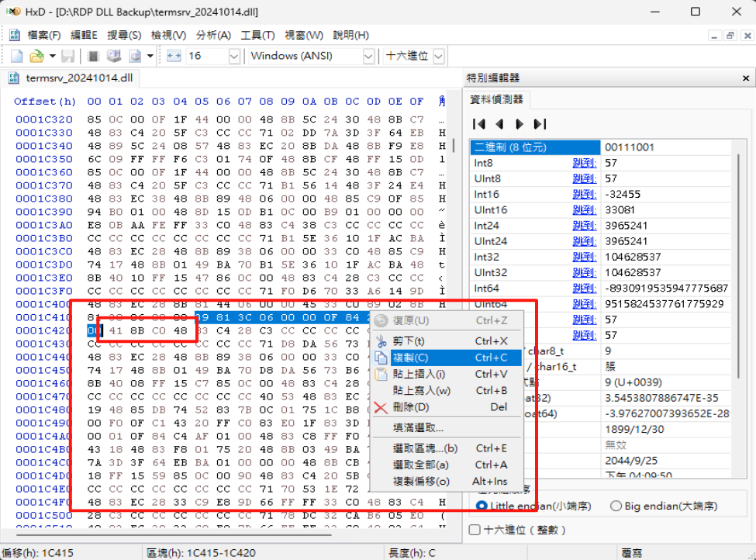This screenshot has height=560, width=756.
Task: Restore the inner document window button
Action: (x=730, y=36)
